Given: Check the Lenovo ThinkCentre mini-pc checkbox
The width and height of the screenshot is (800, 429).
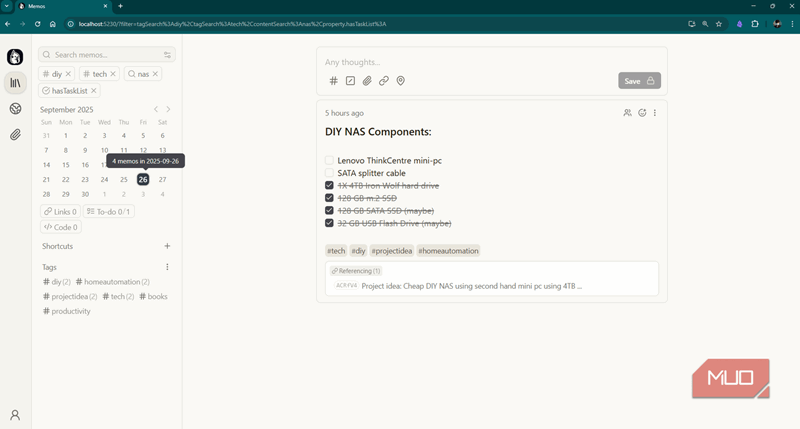Looking at the screenshot, I should coord(329,160).
